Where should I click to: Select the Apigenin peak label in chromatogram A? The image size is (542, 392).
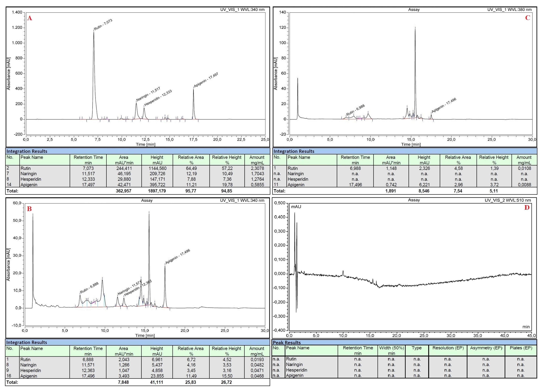point(206,80)
